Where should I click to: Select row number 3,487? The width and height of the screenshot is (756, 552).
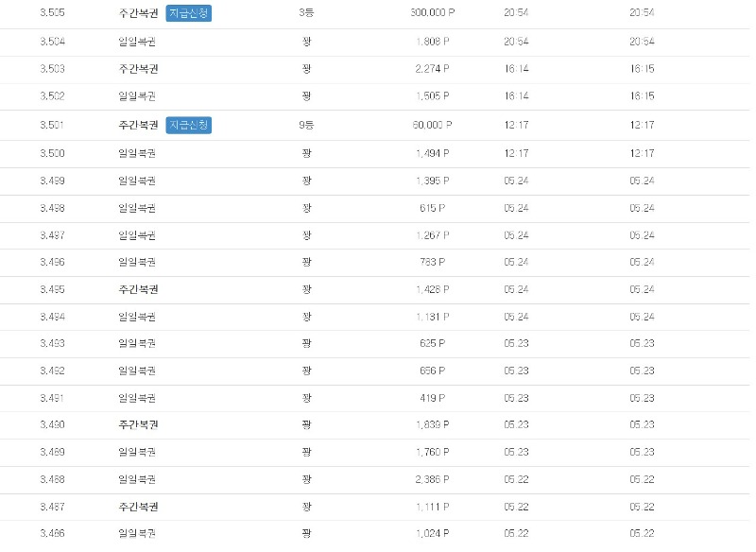pyautogui.click(x=52, y=507)
